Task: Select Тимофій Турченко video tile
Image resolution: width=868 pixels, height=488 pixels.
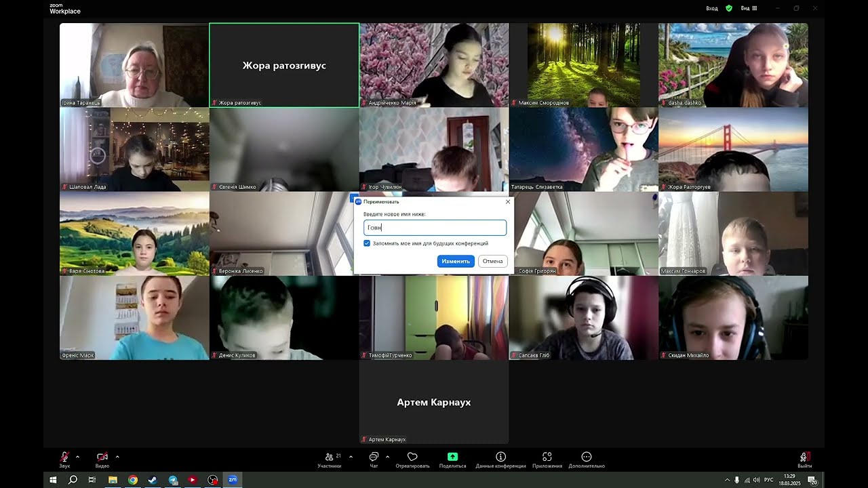Action: click(x=434, y=317)
